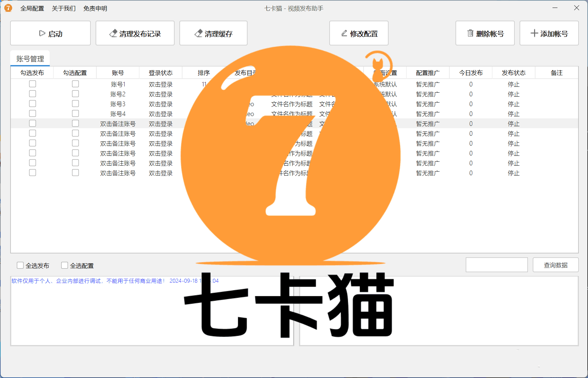Open the 关于我们 menu

pyautogui.click(x=64, y=9)
